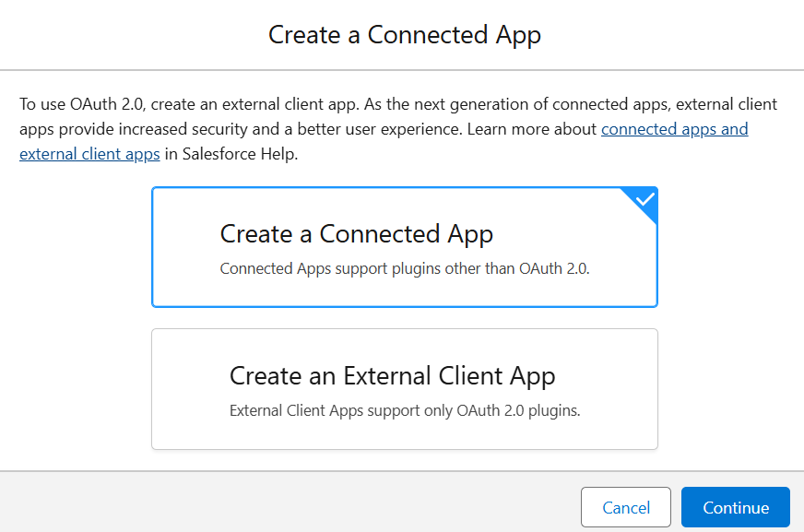Click the 'in Salesforce Help' text
Viewport: 804px width, 532px height.
[x=231, y=154]
